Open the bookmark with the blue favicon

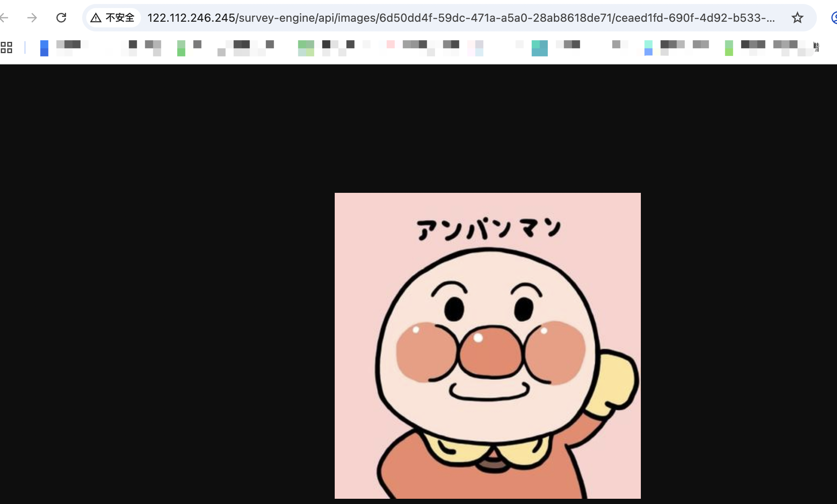pos(44,48)
